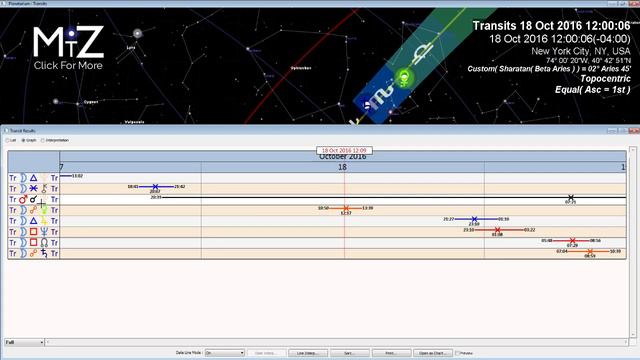Click the Print button
Viewport: 640px width, 360px height.
click(x=391, y=353)
